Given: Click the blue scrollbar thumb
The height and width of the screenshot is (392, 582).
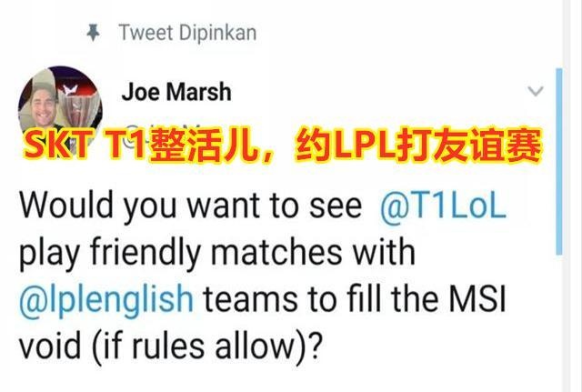Looking at the screenshot, I should click(559, 162).
